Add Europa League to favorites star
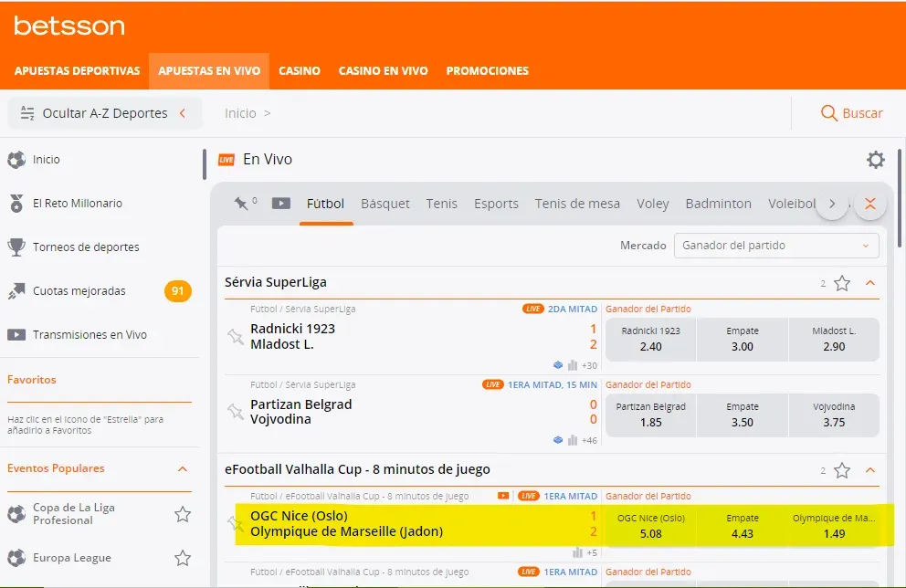Screen dimensions: 906x588 183,558
